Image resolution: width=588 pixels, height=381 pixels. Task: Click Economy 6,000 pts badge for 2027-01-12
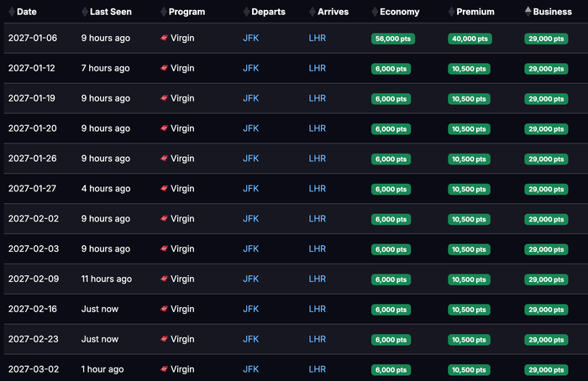[x=391, y=69]
